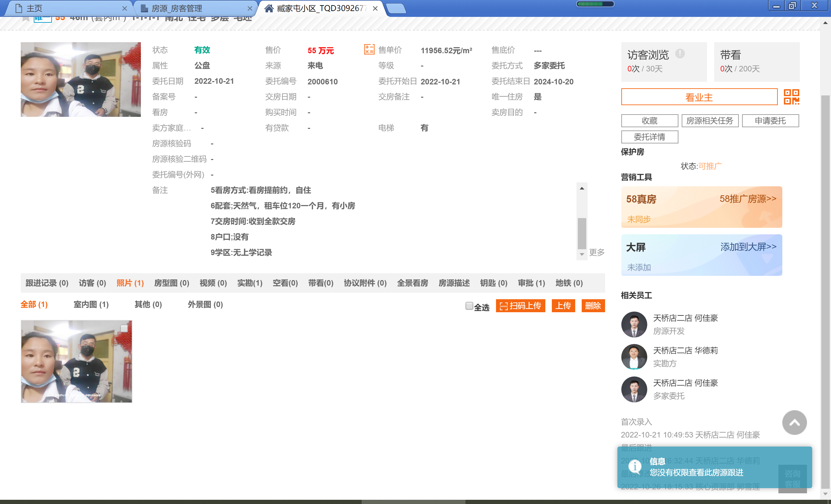Screen dimensions: 831x504
Task: Click the 申请委托 button
Action: [x=770, y=121]
